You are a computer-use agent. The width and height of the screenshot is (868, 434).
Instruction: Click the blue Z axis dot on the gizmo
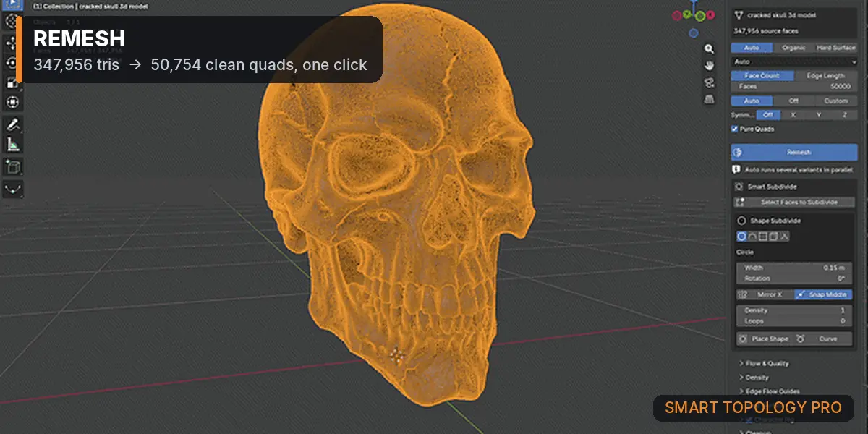(693, 33)
